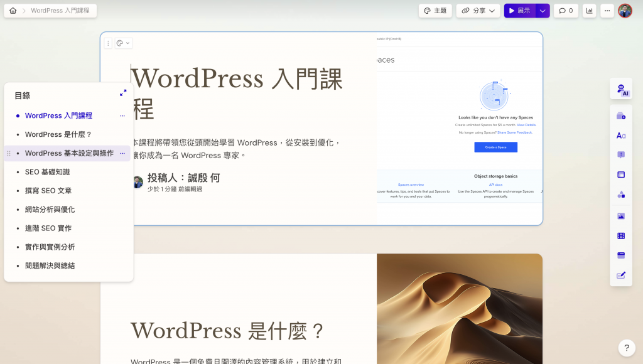643x364 pixels.
Task: Select 進階 SEO 實作 in the outline
Action: (48, 228)
